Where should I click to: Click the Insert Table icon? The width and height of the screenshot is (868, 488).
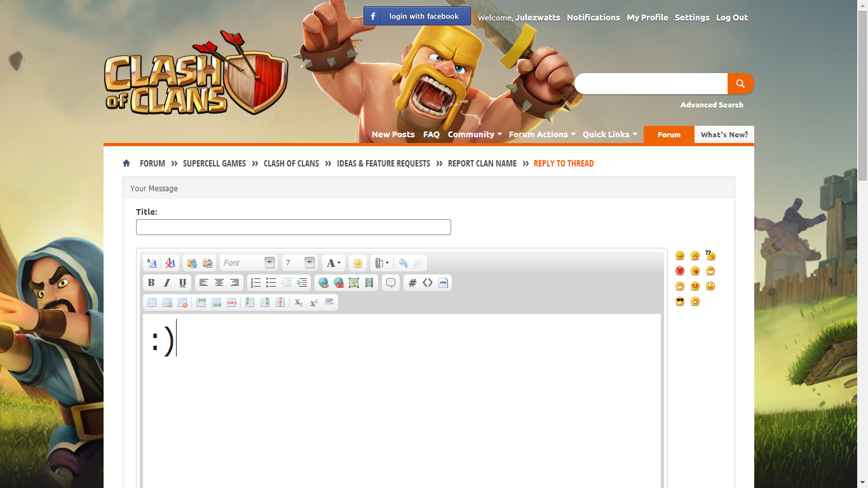coord(151,302)
